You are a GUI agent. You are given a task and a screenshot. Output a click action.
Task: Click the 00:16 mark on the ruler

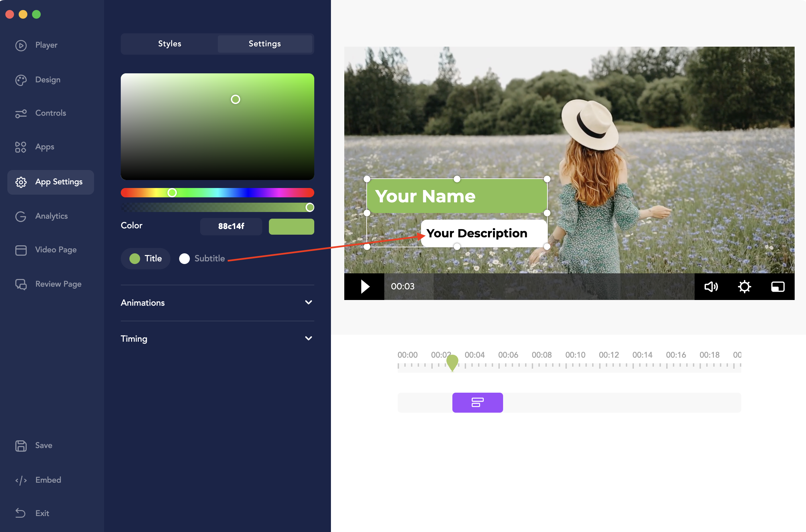coord(676,355)
